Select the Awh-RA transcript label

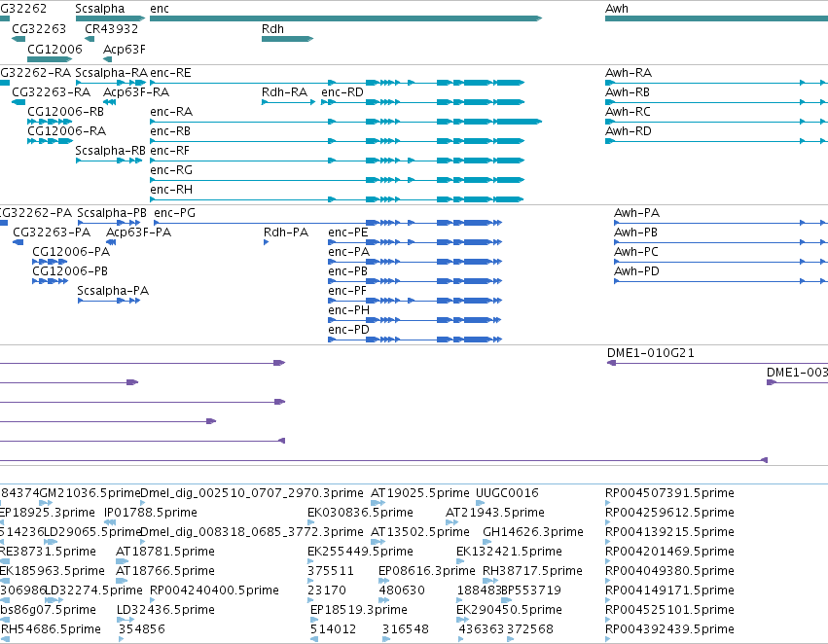click(629, 72)
